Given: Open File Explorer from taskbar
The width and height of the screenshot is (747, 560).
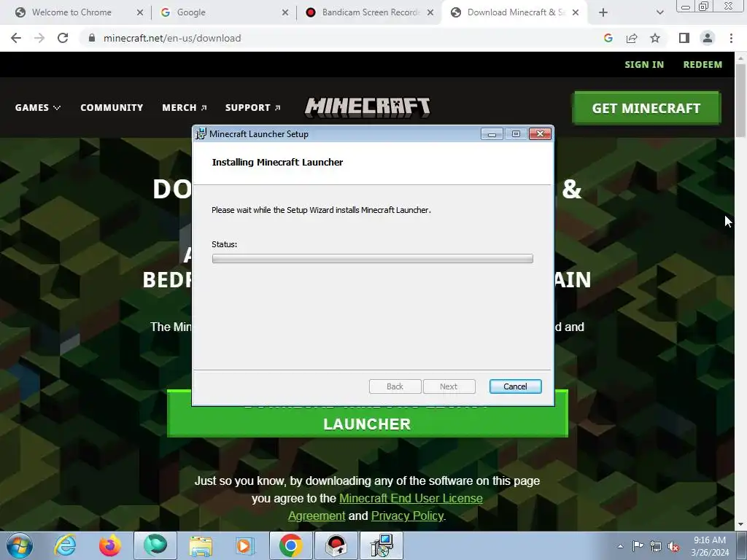Looking at the screenshot, I should (201, 545).
